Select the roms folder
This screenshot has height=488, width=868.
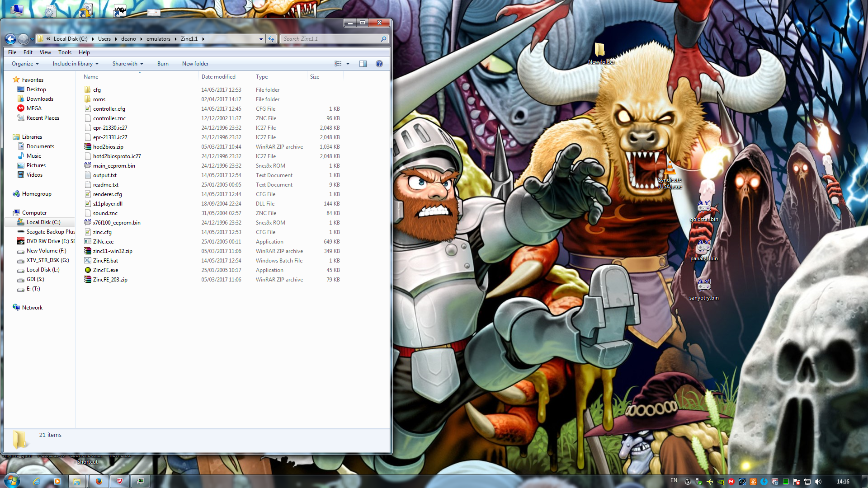point(99,99)
